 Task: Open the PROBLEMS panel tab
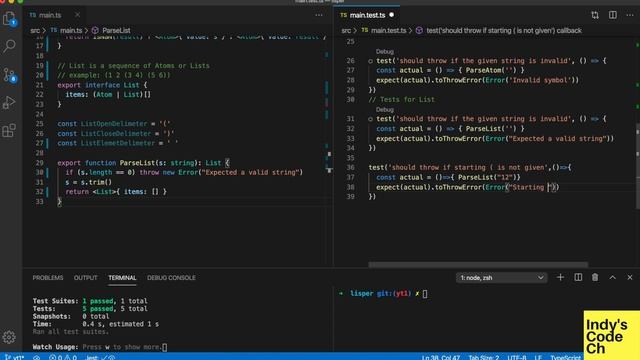[x=48, y=278]
